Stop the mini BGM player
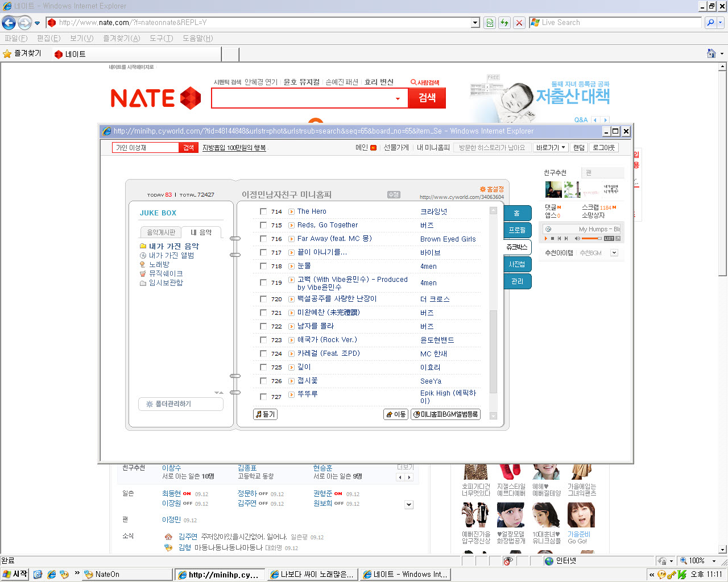 click(x=552, y=239)
